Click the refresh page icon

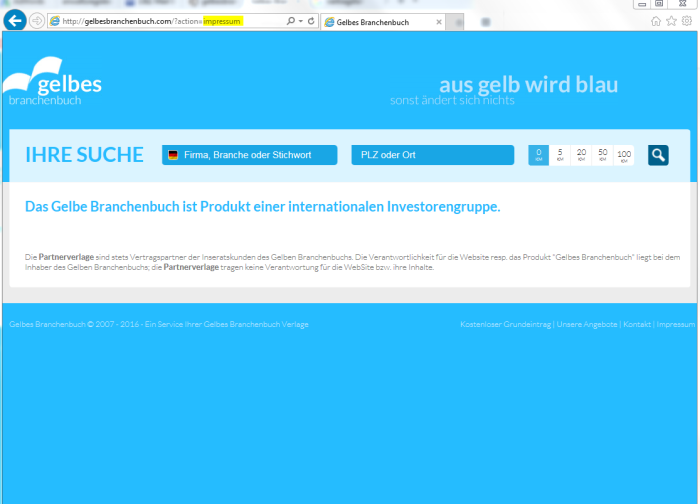pyautogui.click(x=311, y=21)
